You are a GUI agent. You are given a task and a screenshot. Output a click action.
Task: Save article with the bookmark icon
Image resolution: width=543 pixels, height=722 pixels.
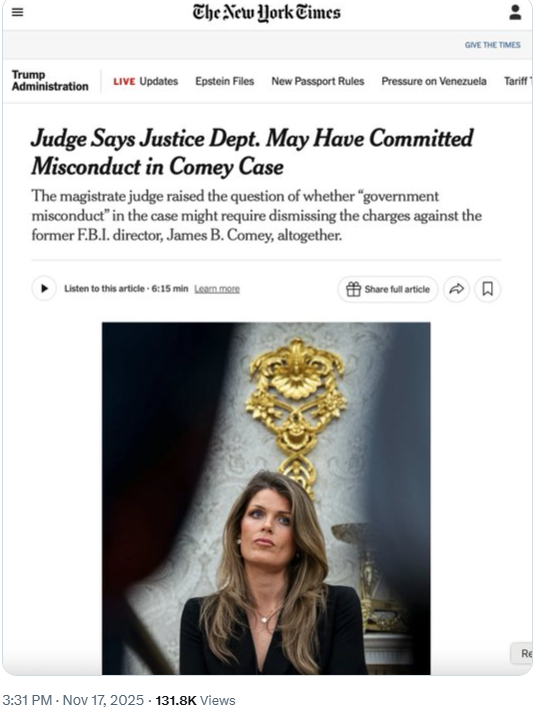[488, 289]
